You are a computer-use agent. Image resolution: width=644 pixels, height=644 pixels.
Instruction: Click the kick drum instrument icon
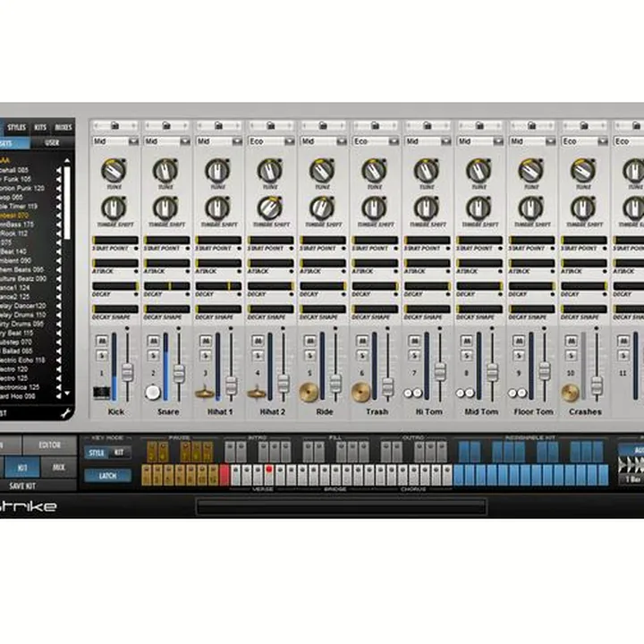101,393
